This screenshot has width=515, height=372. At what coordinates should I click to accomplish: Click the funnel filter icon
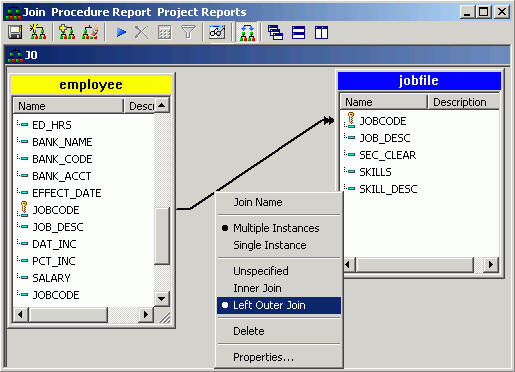click(188, 32)
